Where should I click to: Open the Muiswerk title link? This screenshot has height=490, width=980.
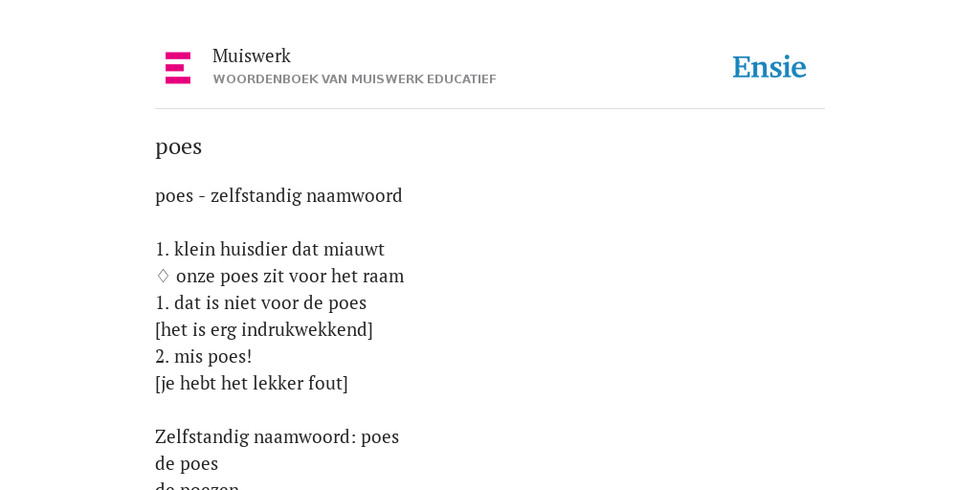tap(252, 56)
